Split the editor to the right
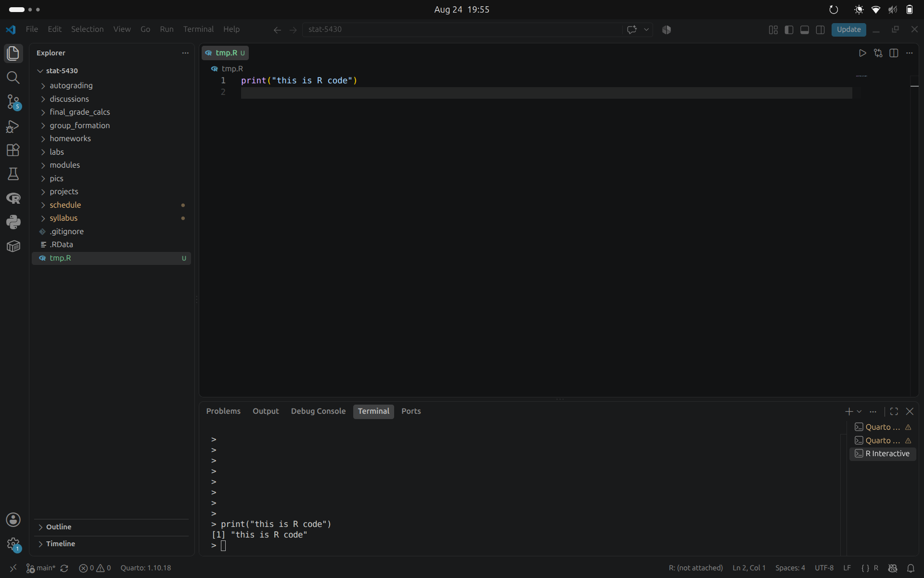The image size is (924, 578). coord(894,53)
